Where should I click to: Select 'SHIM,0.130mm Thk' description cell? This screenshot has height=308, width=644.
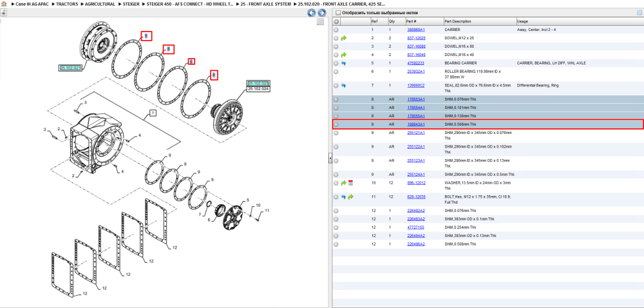click(460, 116)
